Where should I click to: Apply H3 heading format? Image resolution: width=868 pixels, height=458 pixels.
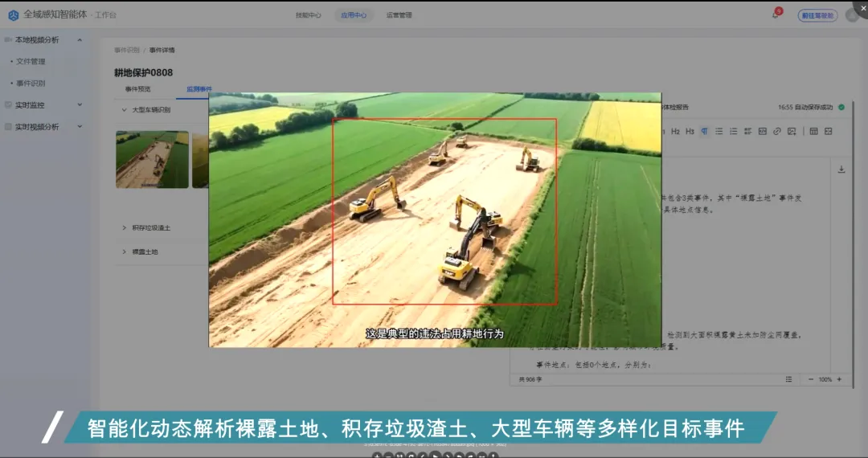pos(690,131)
